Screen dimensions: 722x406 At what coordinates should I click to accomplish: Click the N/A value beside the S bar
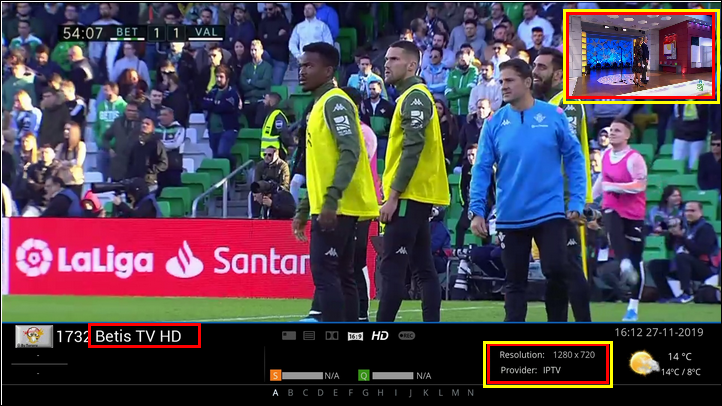point(332,376)
